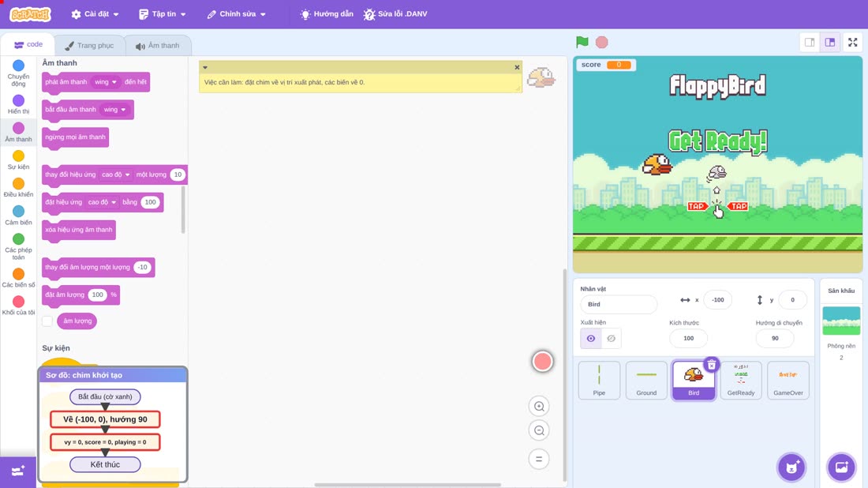Open the Tập tin dropdown menu
Image resolution: width=868 pixels, height=488 pixels.
click(163, 14)
